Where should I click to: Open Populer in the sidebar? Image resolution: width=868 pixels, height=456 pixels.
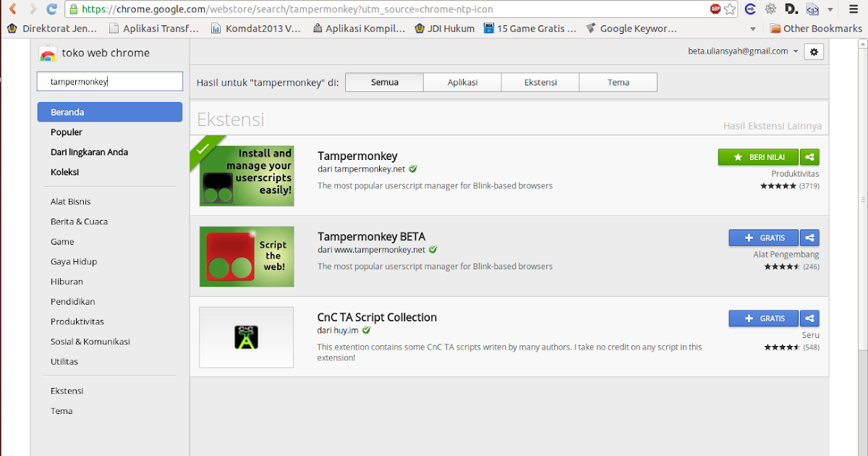coord(67,132)
